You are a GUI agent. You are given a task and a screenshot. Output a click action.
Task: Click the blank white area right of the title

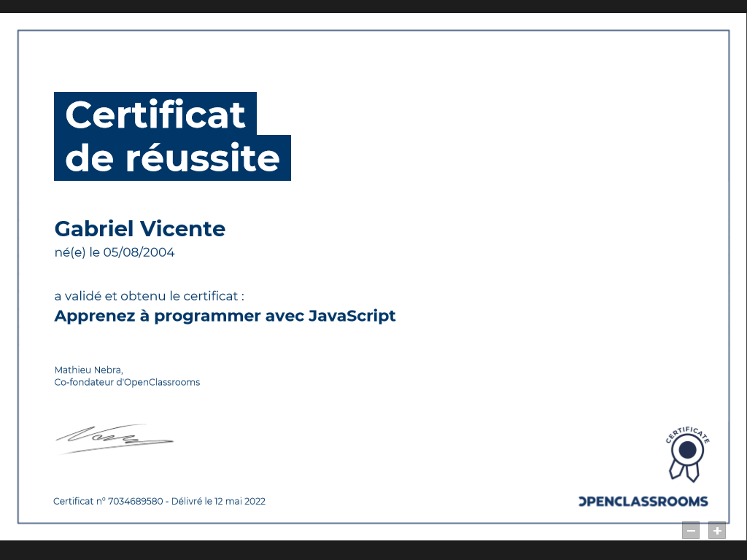point(511,139)
